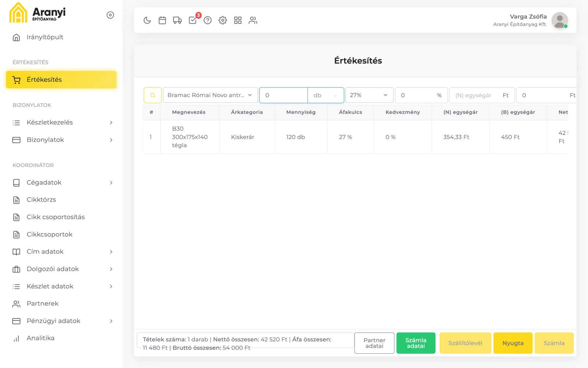Click the quantity input field
The width and height of the screenshot is (588, 368).
coord(284,95)
